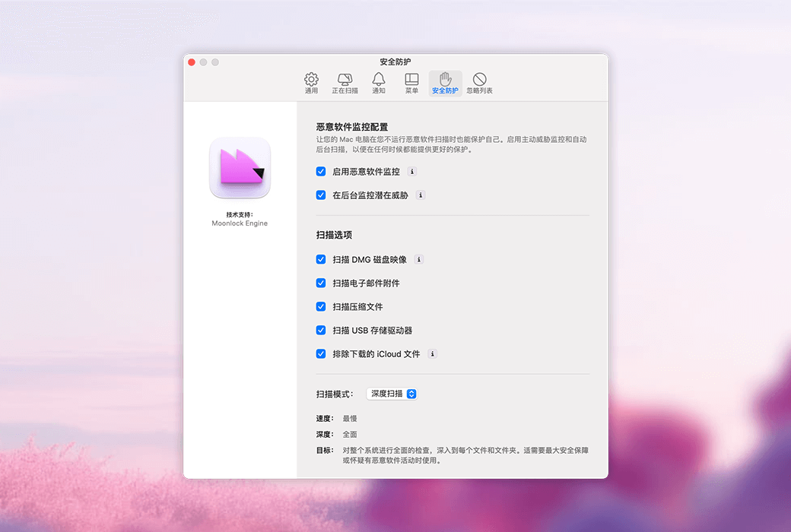This screenshot has height=532, width=791.
Task: Click the Moonlock Engine text
Action: pos(240,223)
